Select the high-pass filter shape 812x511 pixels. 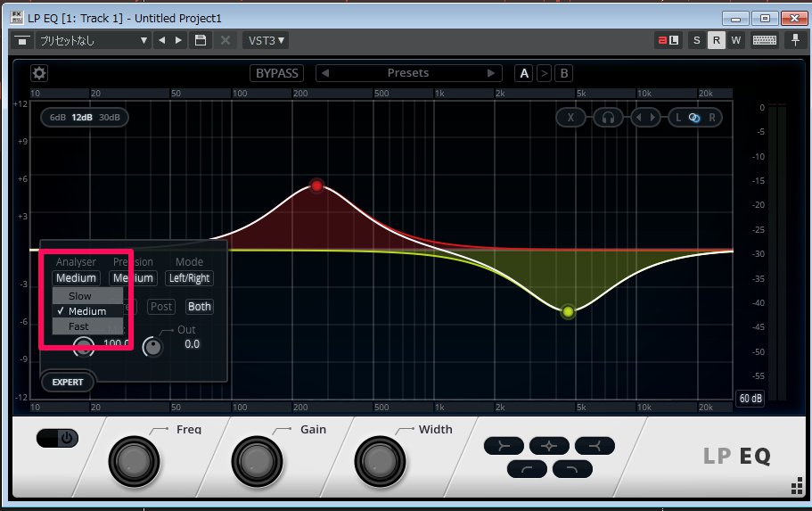527,469
